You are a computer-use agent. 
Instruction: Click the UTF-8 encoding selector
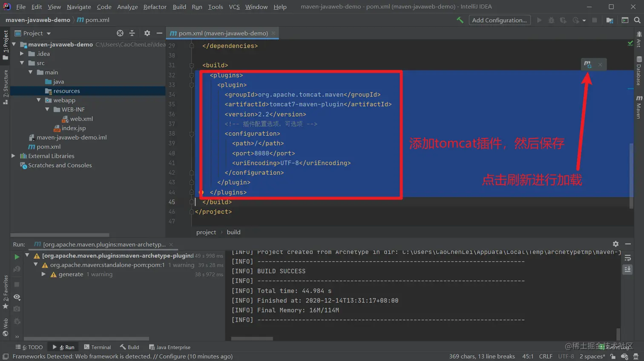coord(566,356)
